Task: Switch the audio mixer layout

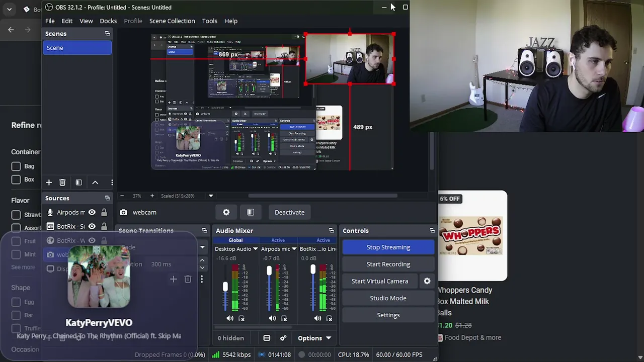Action: point(267,338)
